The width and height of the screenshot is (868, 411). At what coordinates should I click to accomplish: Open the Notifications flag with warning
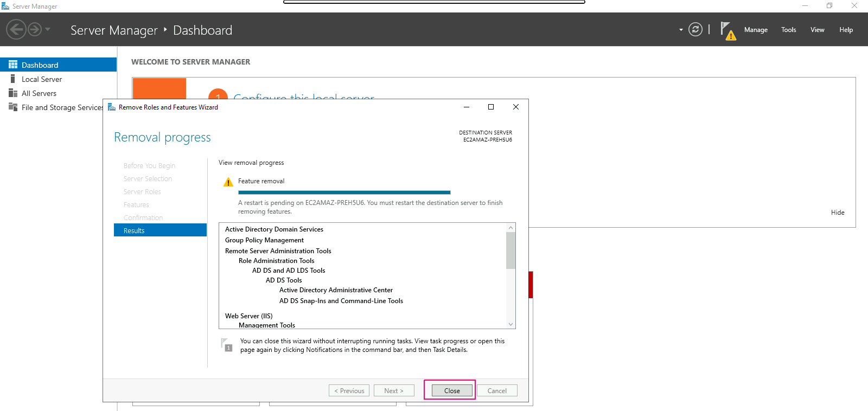pyautogui.click(x=728, y=31)
